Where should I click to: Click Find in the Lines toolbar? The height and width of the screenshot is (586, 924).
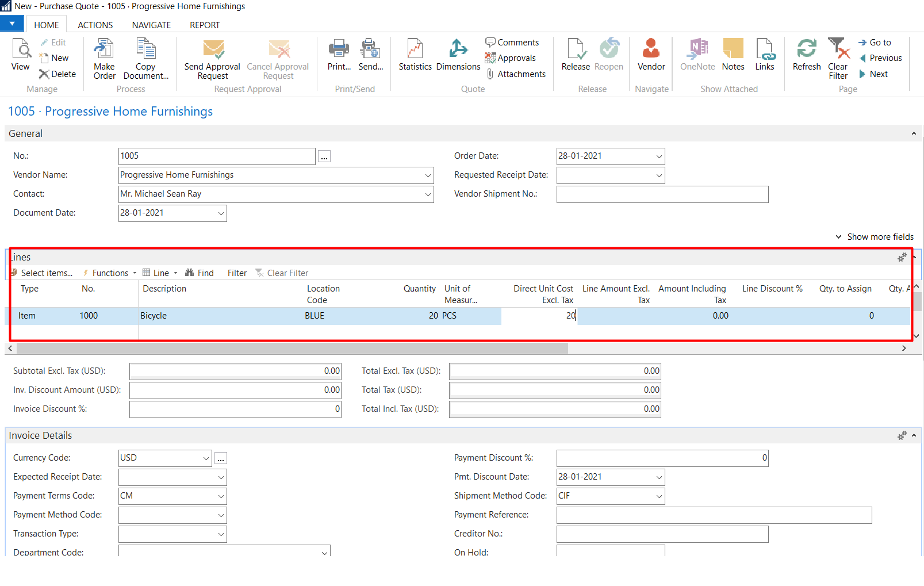point(200,273)
